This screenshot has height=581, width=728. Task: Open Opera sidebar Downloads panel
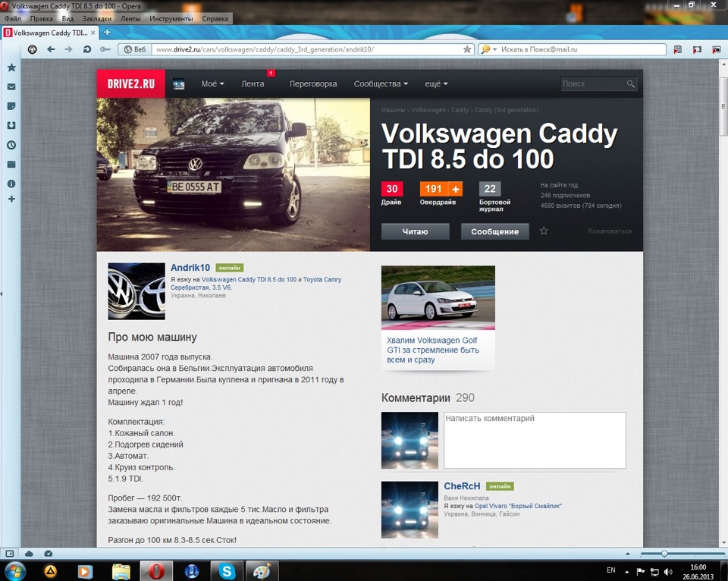pos(11,125)
